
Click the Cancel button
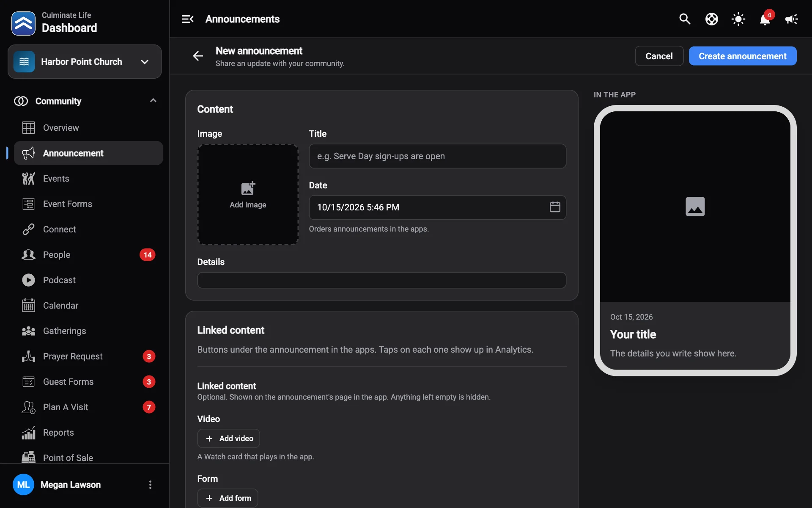[x=659, y=56]
